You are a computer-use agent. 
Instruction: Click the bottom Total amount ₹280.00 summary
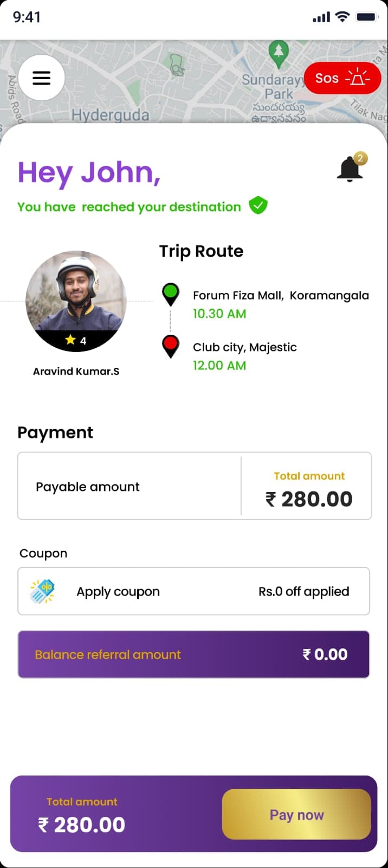click(x=82, y=815)
